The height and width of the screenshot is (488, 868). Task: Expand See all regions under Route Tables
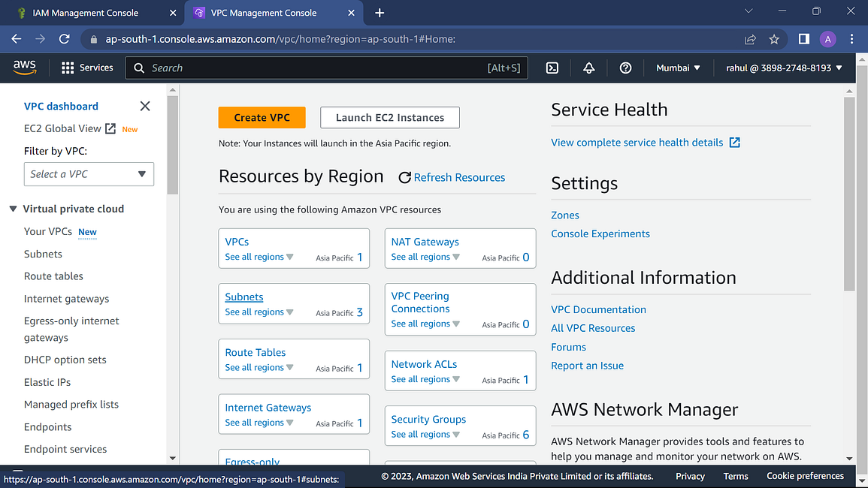[259, 367]
